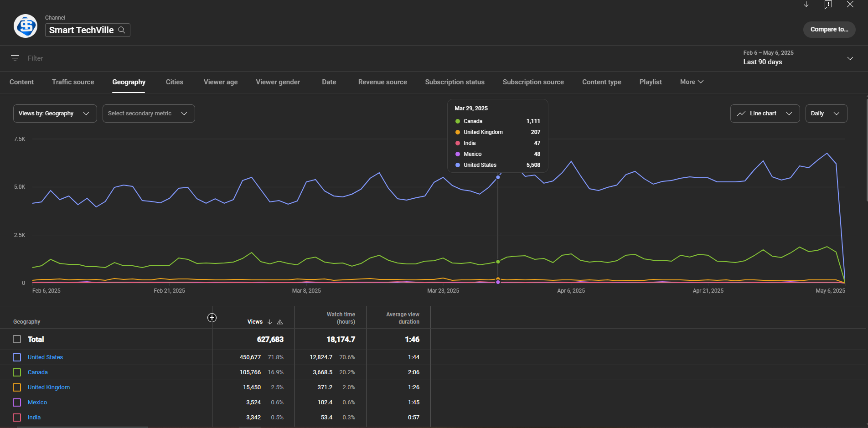
Task: Switch to the Date tab
Action: 329,82
